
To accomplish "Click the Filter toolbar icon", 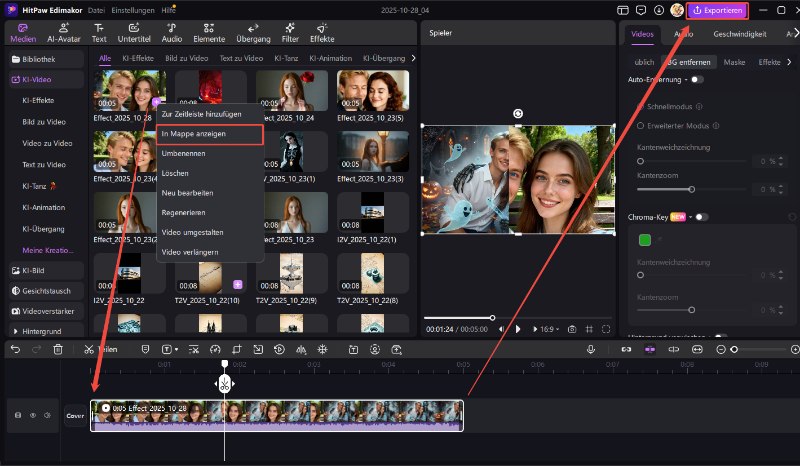I will click(289, 33).
